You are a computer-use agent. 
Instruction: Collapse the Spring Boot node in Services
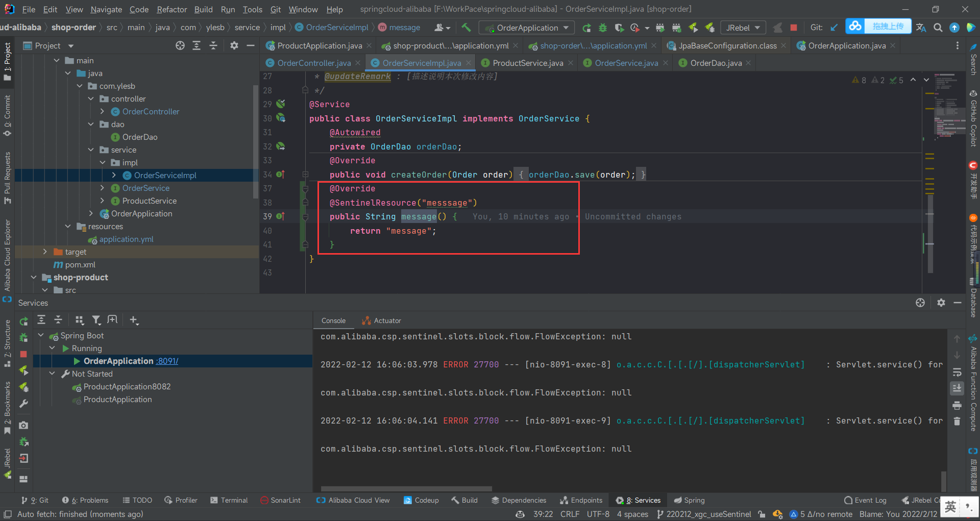[x=41, y=335]
